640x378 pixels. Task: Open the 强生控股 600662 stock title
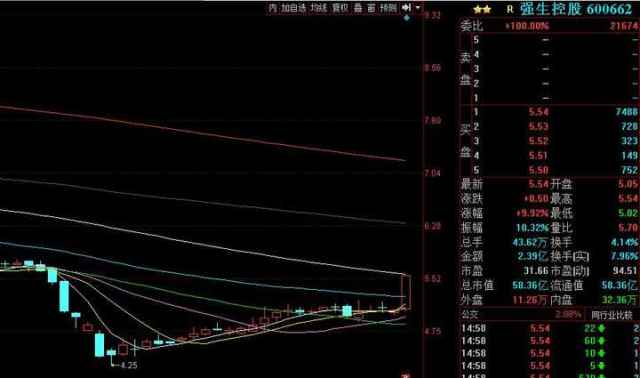pos(576,9)
